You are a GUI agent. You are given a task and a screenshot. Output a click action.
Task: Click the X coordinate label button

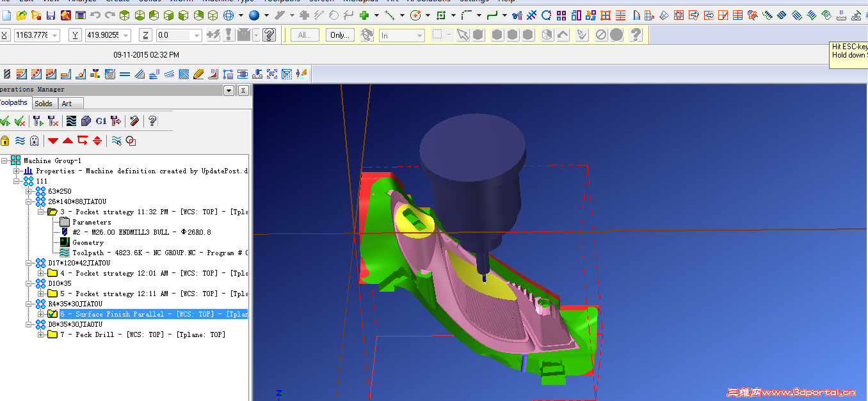[5, 36]
